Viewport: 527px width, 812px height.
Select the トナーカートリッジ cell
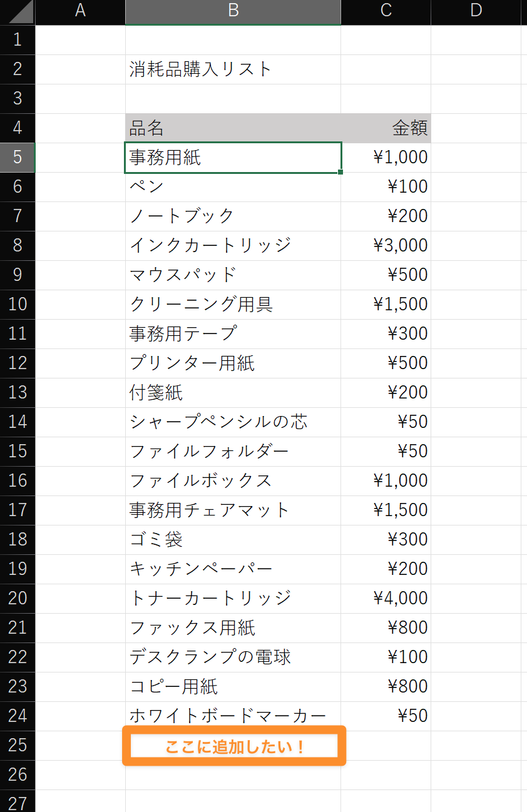(x=233, y=598)
